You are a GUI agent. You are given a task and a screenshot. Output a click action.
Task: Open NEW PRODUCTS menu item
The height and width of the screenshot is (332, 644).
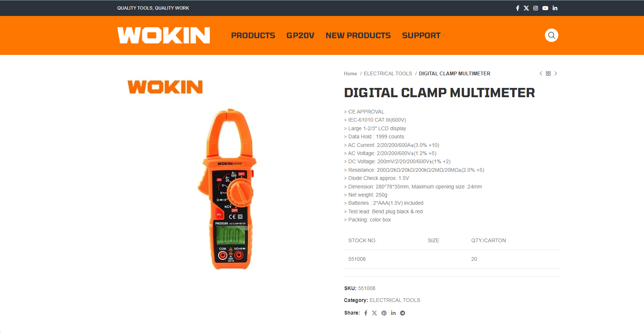tap(358, 36)
